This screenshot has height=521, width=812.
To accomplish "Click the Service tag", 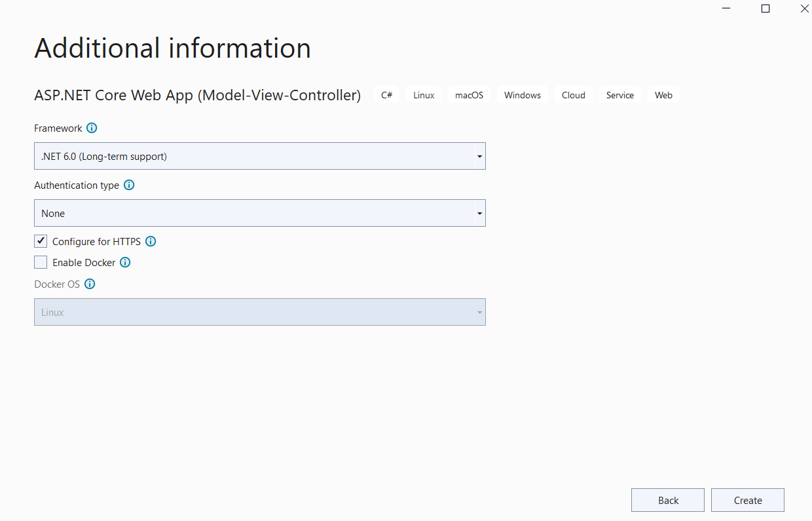I will 620,95.
